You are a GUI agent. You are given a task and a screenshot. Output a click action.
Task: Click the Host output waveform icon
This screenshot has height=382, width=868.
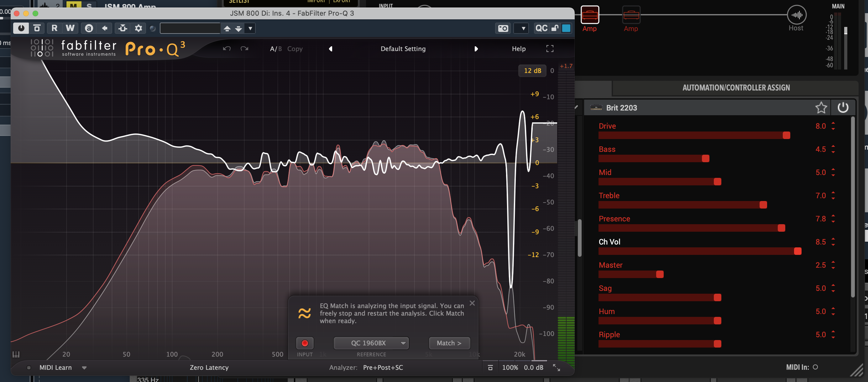[x=797, y=15]
